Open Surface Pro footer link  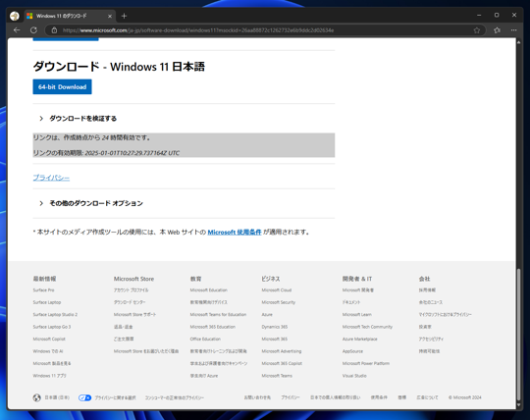[43, 289]
